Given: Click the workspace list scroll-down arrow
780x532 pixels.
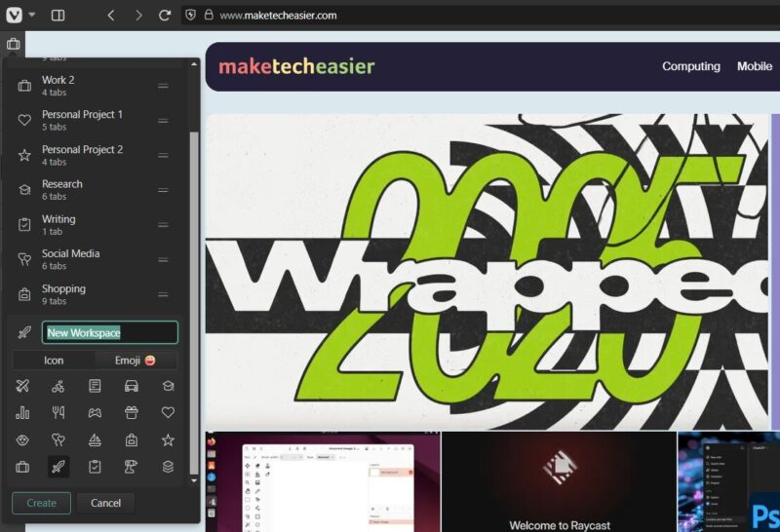Looking at the screenshot, I should tap(194, 480).
